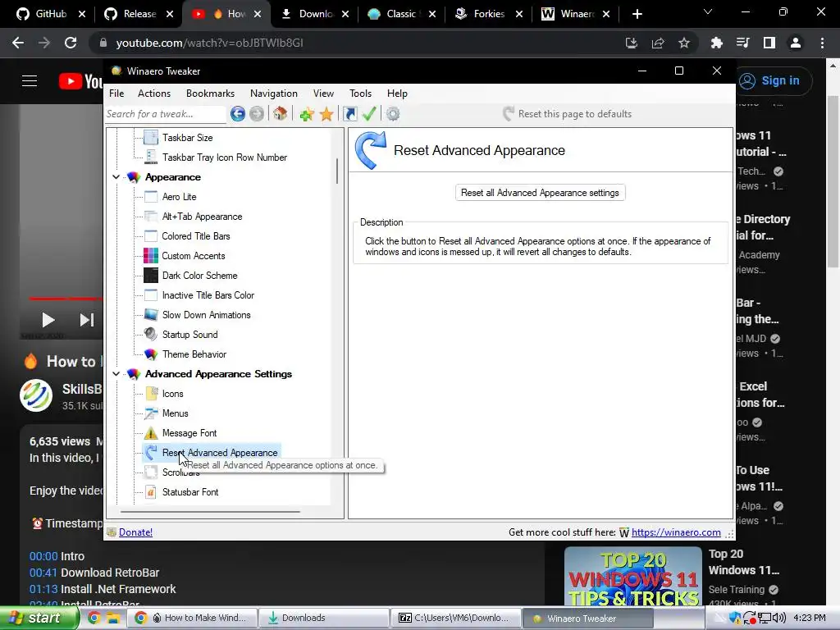Jump to 01:13 Install .Net Framework timestamp
This screenshot has width=840, height=630.
click(43, 589)
